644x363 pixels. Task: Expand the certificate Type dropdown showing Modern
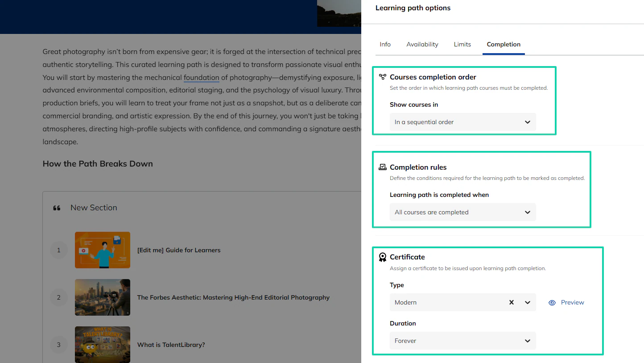tap(462, 302)
